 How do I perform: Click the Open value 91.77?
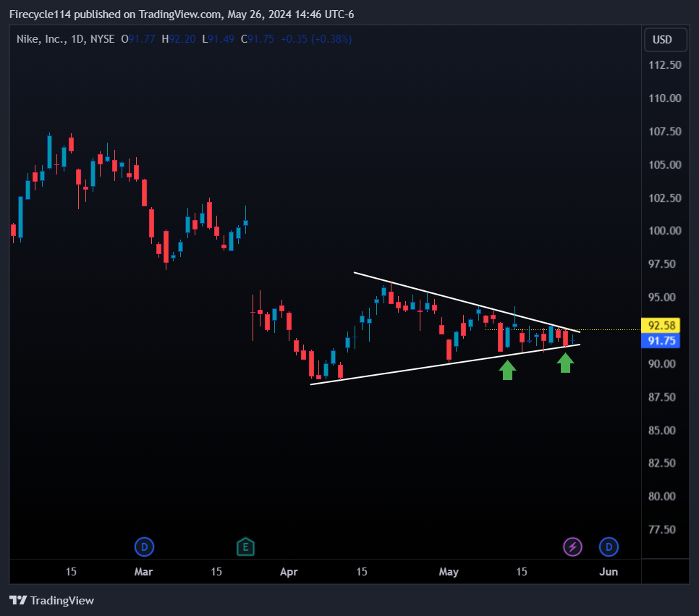pyautogui.click(x=142, y=39)
